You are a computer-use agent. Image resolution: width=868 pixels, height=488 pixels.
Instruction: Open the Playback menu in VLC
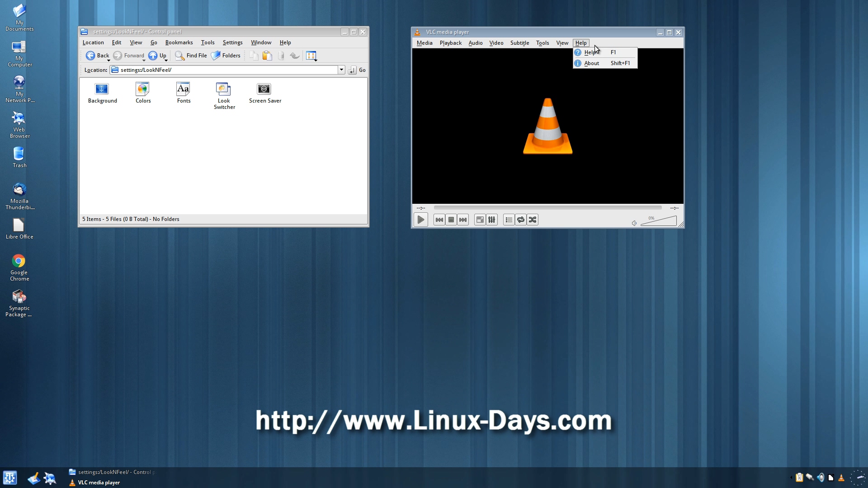click(x=451, y=43)
